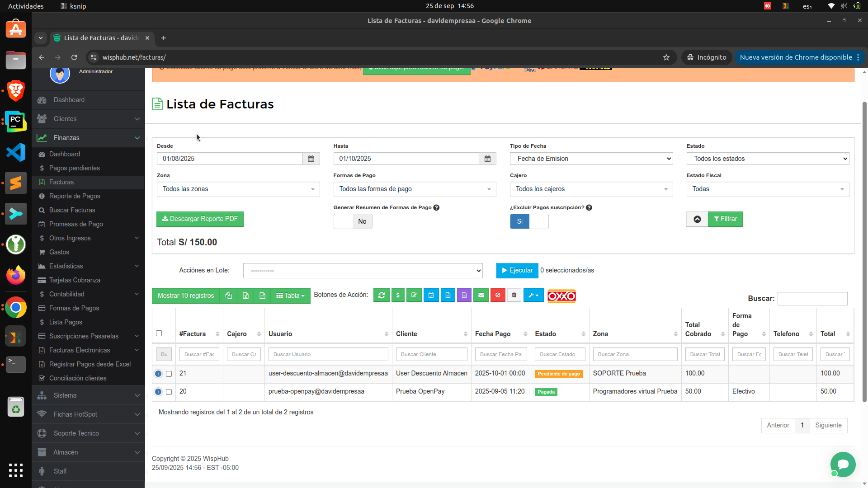Image resolution: width=868 pixels, height=488 pixels.
Task: Click the green envelope email button
Action: pos(481,296)
